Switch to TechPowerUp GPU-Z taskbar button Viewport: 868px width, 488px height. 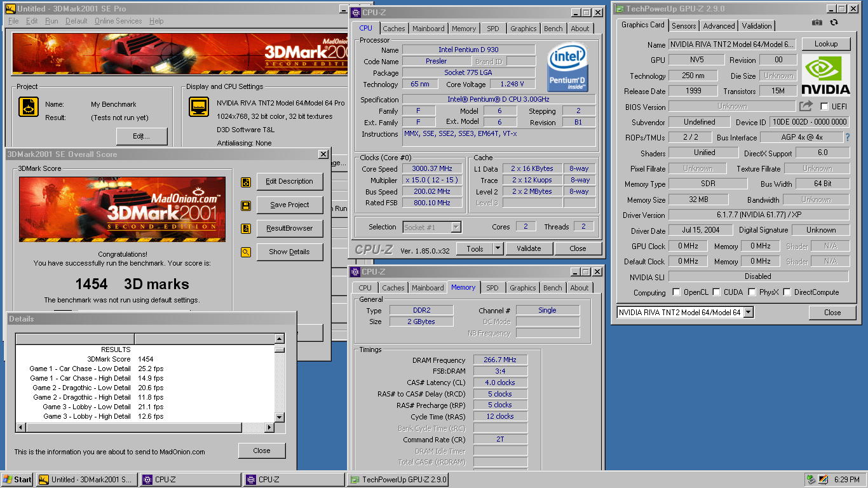point(398,480)
